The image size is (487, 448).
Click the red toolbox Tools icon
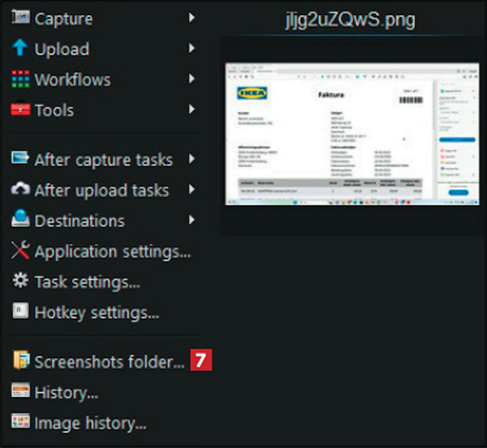click(20, 109)
